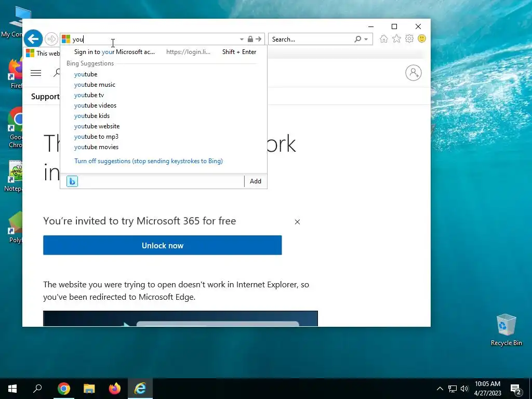Select the Recycle Bin desktop icon
Image resolution: width=532 pixels, height=399 pixels.
tap(506, 330)
